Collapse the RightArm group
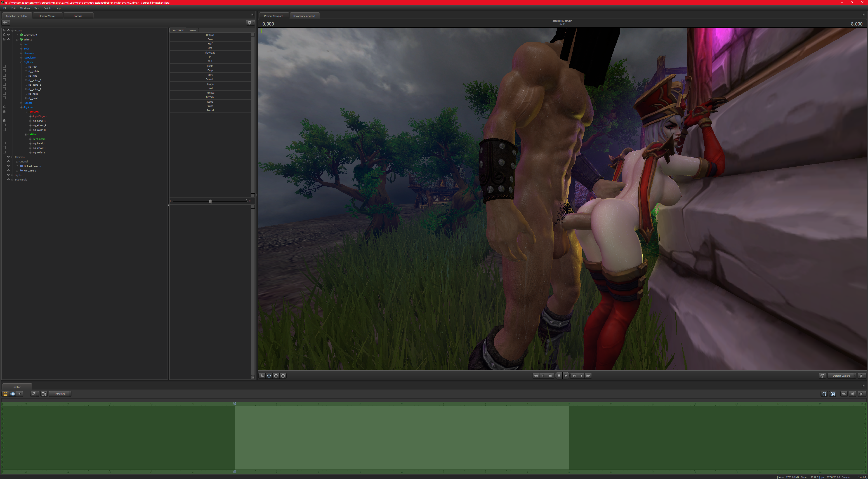868x479 pixels. [x=26, y=112]
